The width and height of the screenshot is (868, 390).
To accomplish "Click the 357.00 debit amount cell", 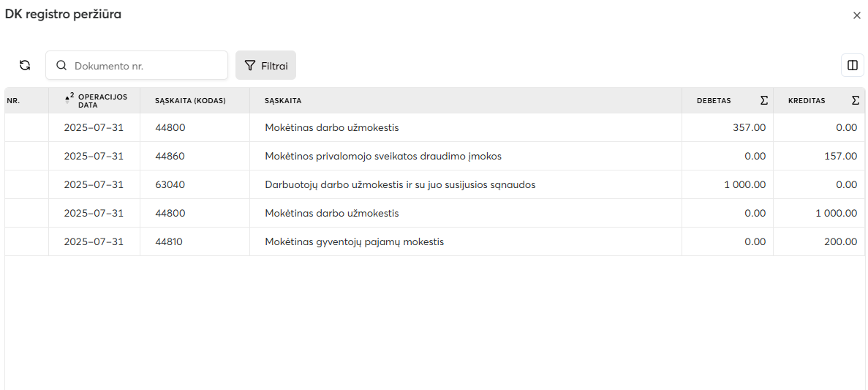I will point(749,127).
